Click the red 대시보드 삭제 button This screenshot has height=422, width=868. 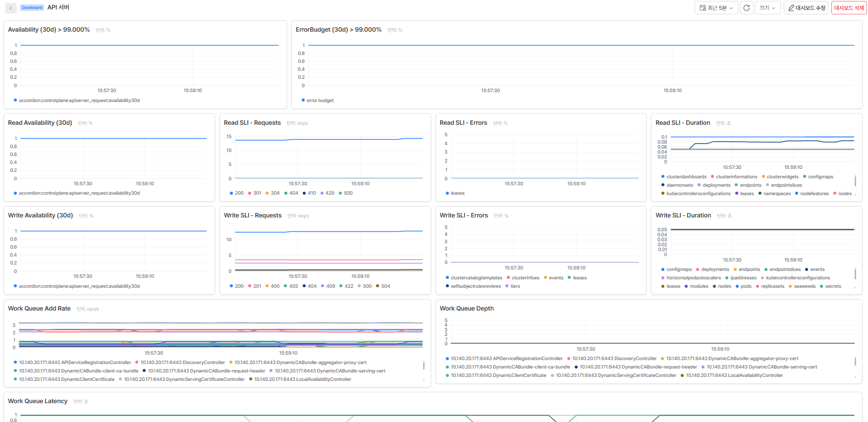pos(849,8)
